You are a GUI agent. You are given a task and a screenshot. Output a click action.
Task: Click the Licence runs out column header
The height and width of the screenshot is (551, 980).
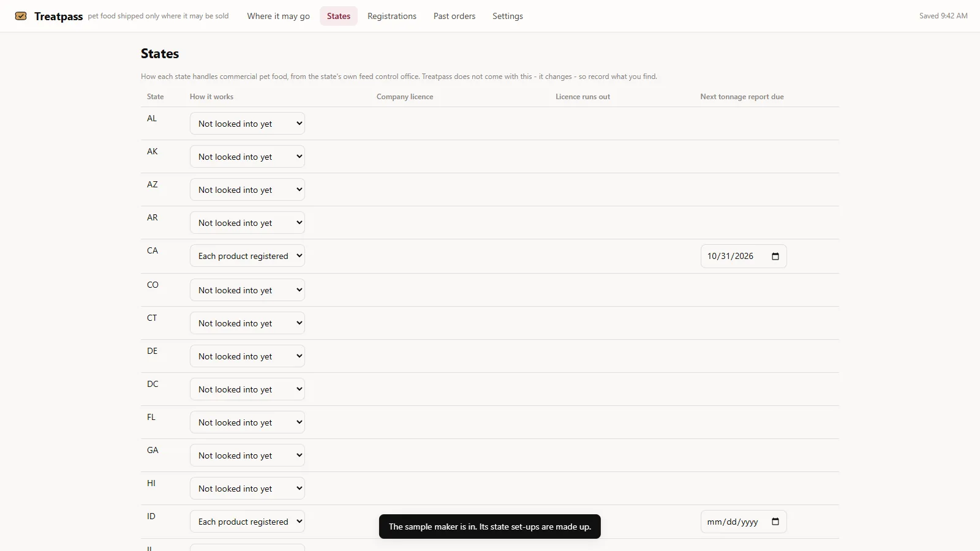click(582, 97)
